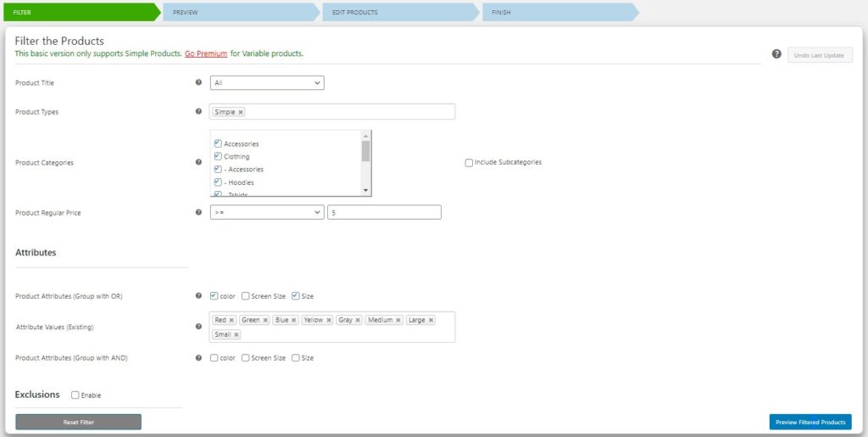This screenshot has height=437, width=868.
Task: Click help icon beside Product Types
Action: 198,111
